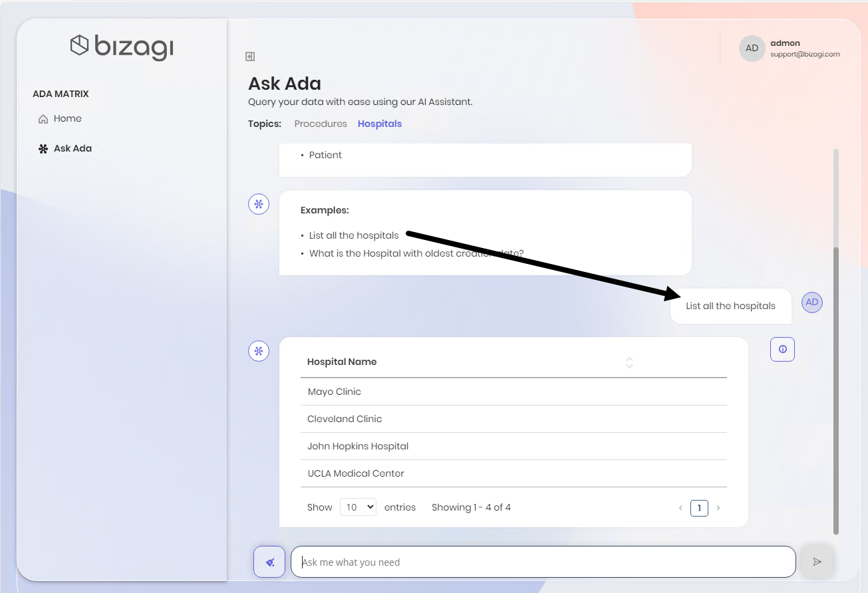Click the John Hopkins Hospital row
This screenshot has width=868, height=593.
click(513, 446)
